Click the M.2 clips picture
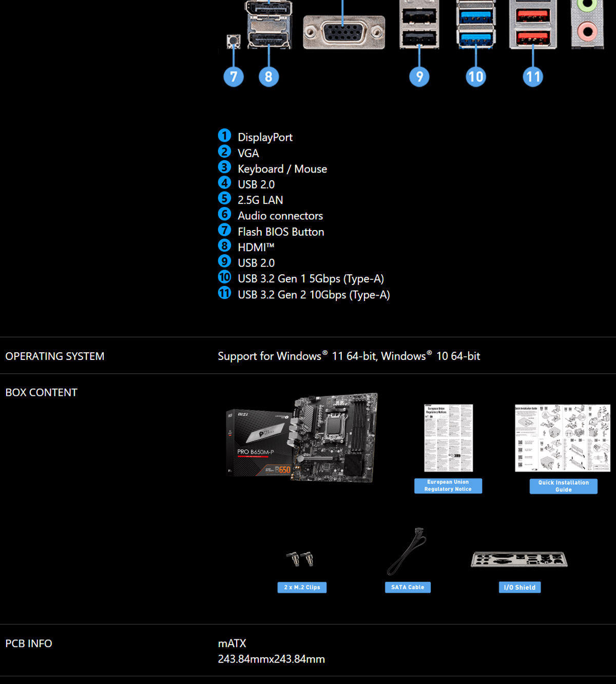 [x=301, y=559]
